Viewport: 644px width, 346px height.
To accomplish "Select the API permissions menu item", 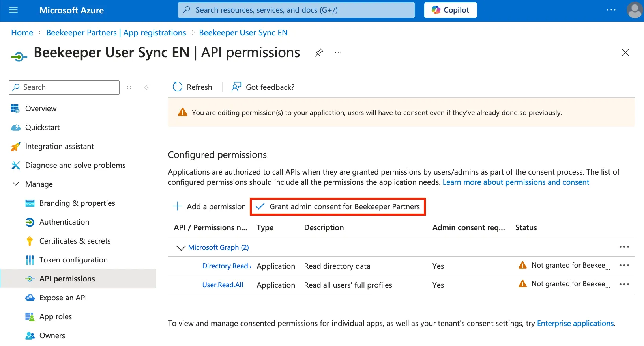I will [x=78, y=279].
